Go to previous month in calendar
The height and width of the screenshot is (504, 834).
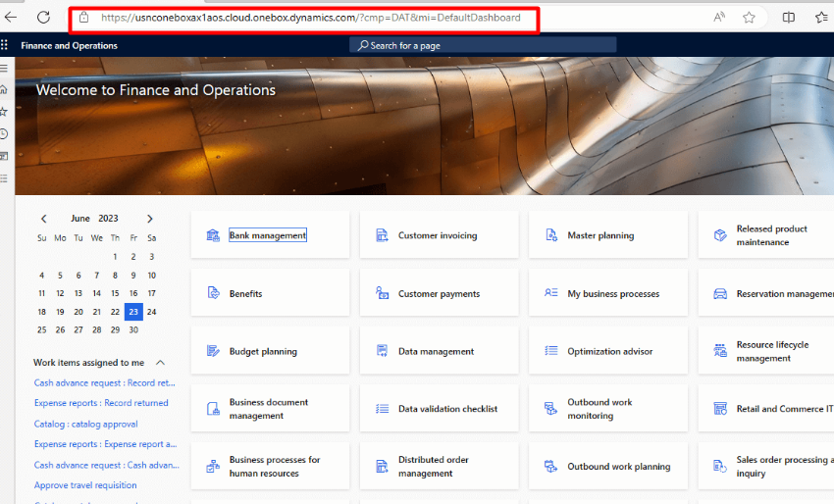pos(44,219)
